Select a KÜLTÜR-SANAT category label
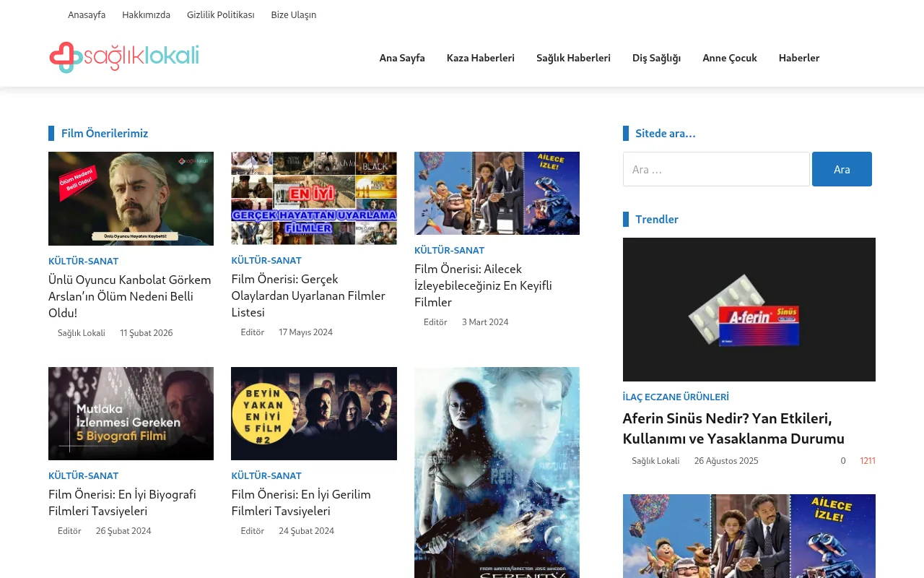The image size is (924, 578). click(83, 261)
